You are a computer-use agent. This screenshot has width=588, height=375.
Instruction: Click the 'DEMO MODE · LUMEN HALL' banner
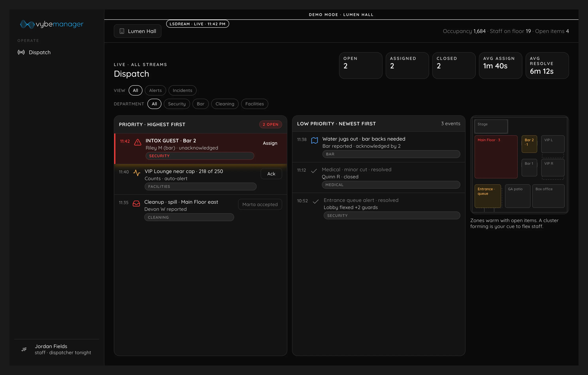tap(341, 14)
